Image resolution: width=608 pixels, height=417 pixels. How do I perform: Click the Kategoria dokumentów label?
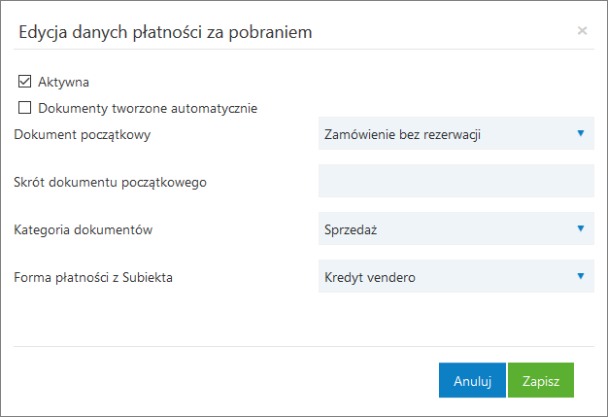click(x=82, y=229)
